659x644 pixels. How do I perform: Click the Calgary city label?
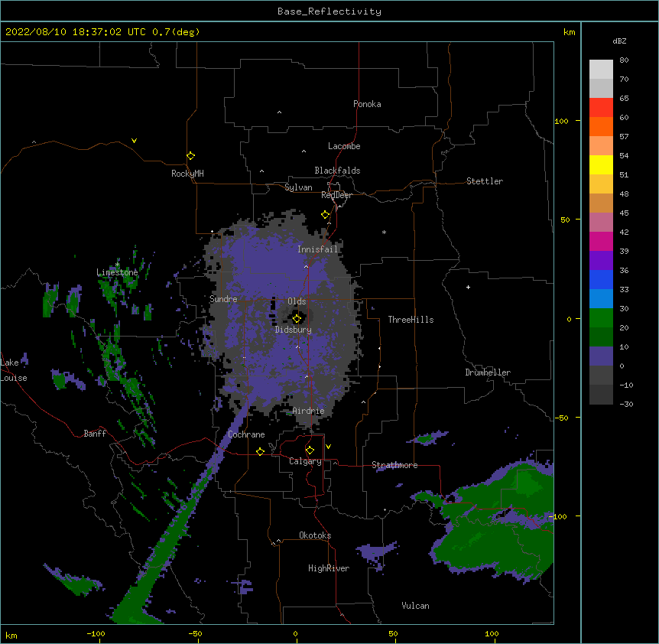305,461
